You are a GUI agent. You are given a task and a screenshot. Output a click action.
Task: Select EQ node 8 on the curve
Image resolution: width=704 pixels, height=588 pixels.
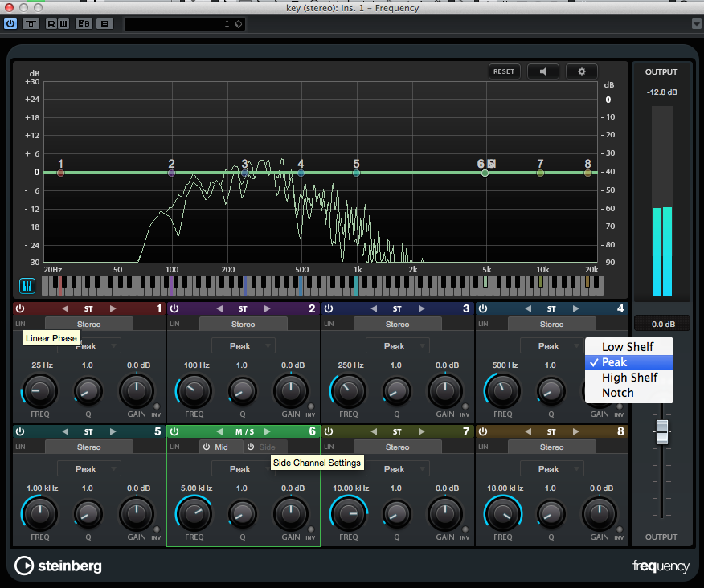(x=587, y=173)
